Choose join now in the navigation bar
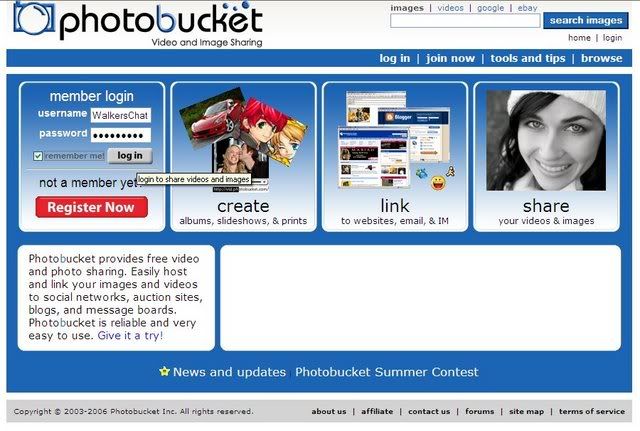The width and height of the screenshot is (640, 431). [x=450, y=58]
